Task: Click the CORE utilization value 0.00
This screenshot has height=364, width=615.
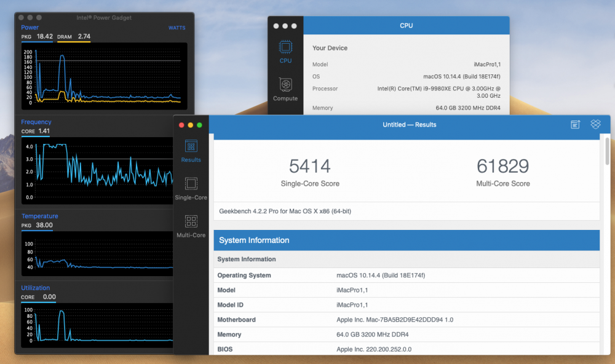Action: click(x=49, y=297)
